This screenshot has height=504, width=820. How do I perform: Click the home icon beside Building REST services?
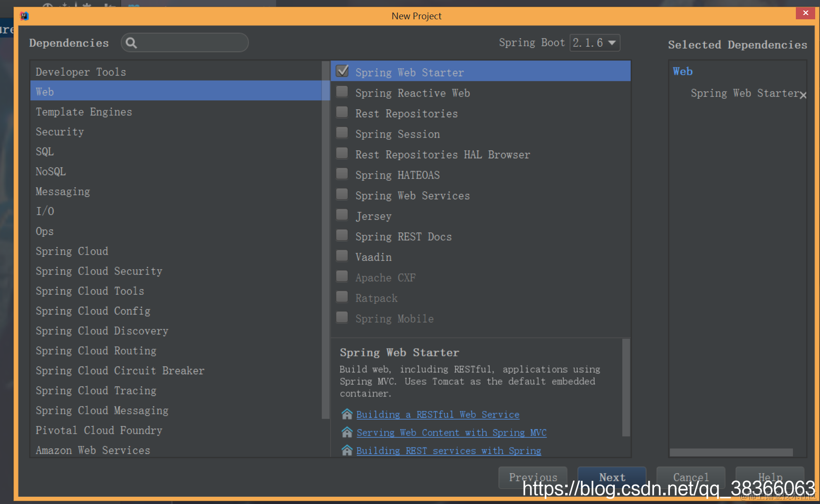(x=347, y=450)
